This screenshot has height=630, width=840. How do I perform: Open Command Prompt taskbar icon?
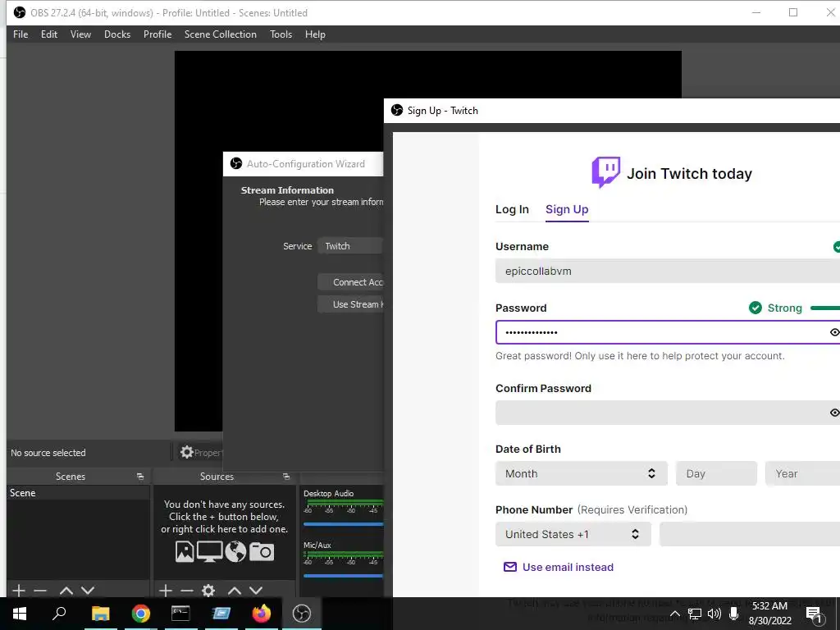click(x=180, y=614)
